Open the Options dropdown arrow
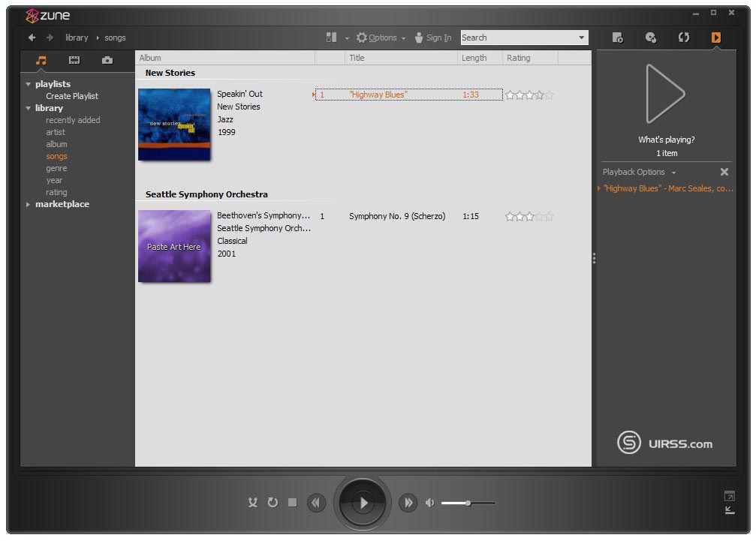756x541 pixels. coord(403,38)
